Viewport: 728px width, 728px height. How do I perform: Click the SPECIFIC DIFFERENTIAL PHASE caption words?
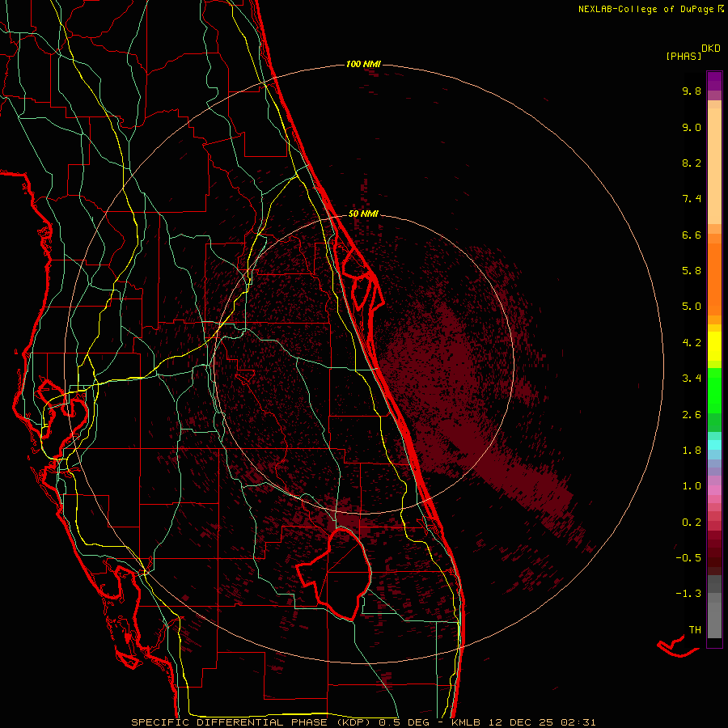pyautogui.click(x=230, y=722)
